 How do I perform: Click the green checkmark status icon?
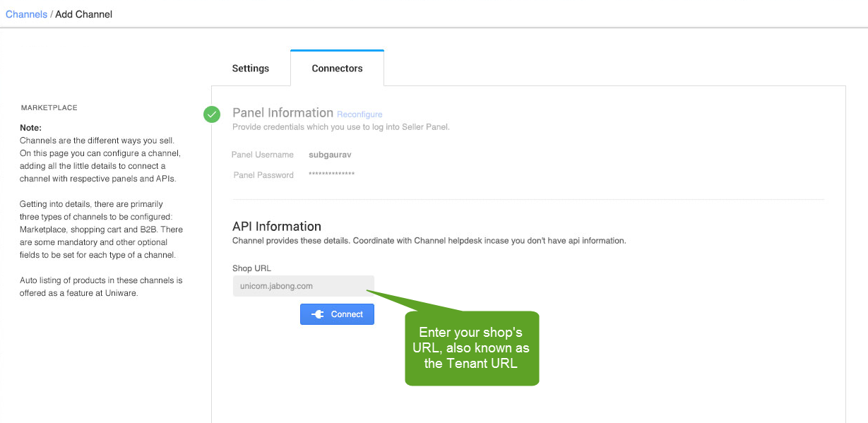(212, 114)
